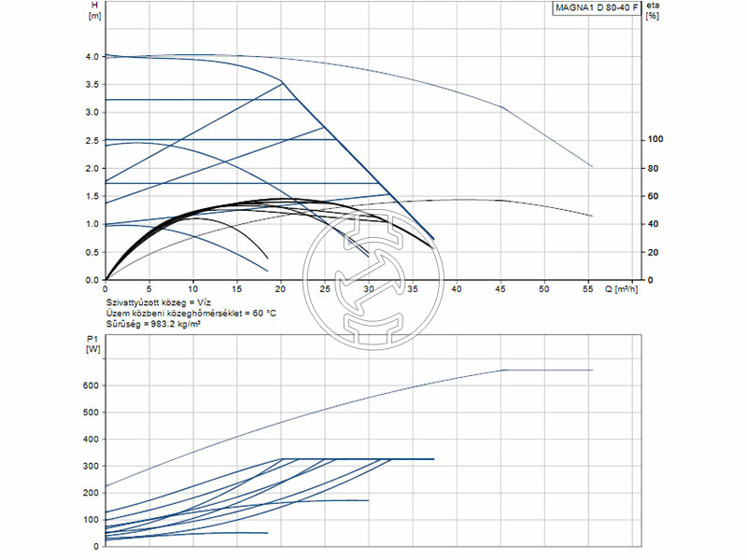Click the 10 tick on the flow axis
This screenshot has width=747, height=560.
[193, 290]
